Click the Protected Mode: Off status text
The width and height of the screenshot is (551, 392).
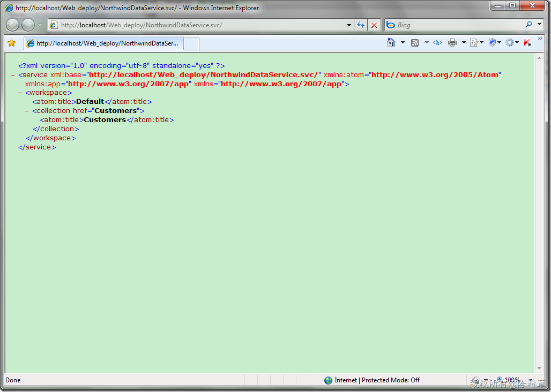(x=391, y=380)
